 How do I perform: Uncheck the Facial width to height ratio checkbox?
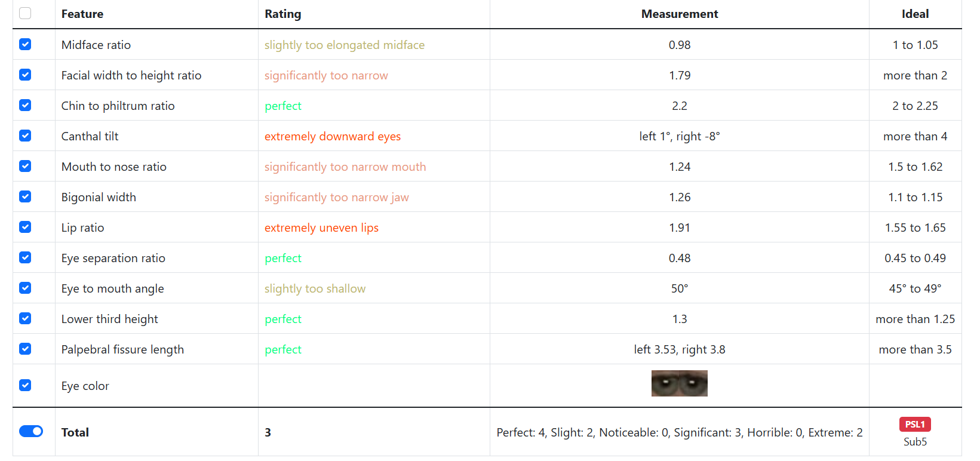(x=25, y=75)
